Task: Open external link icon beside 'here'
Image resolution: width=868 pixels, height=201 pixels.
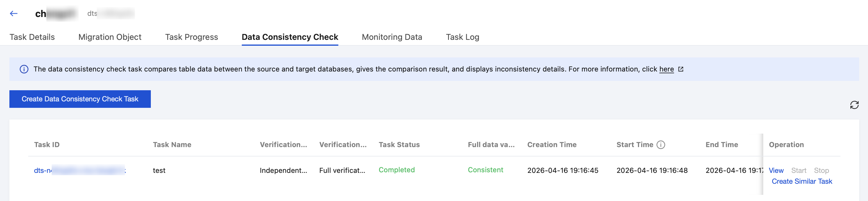Action: click(x=681, y=69)
